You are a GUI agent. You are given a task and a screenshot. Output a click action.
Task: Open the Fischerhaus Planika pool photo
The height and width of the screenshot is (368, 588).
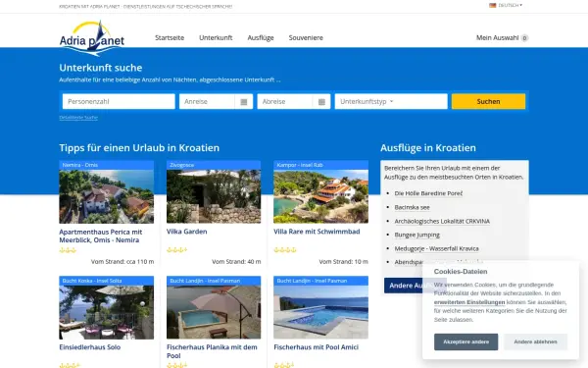coord(214,312)
